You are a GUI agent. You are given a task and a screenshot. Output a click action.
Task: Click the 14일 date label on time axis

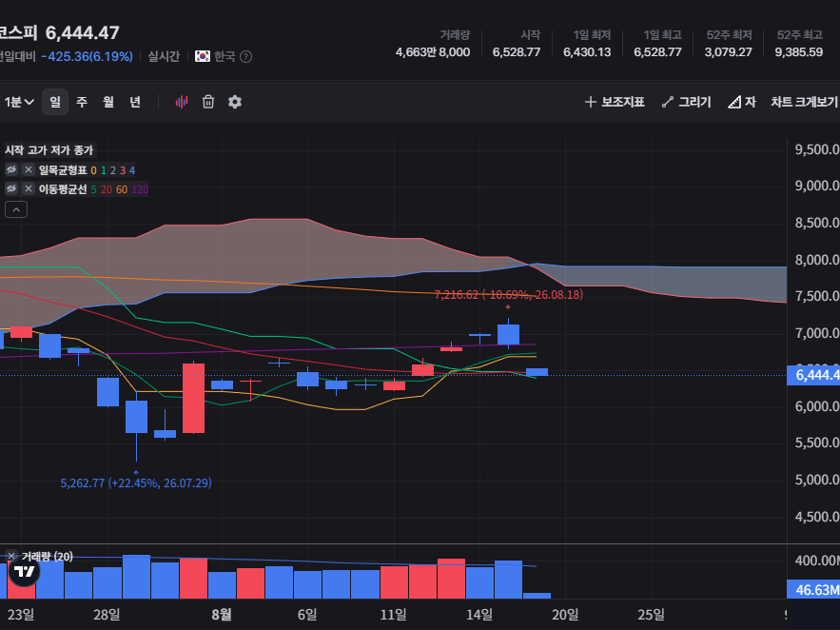click(479, 615)
